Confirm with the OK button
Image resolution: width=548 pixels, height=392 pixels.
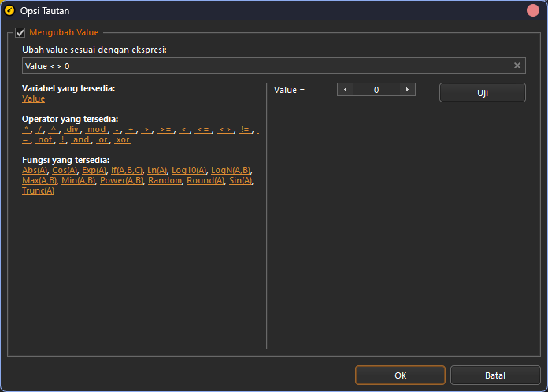(400, 375)
